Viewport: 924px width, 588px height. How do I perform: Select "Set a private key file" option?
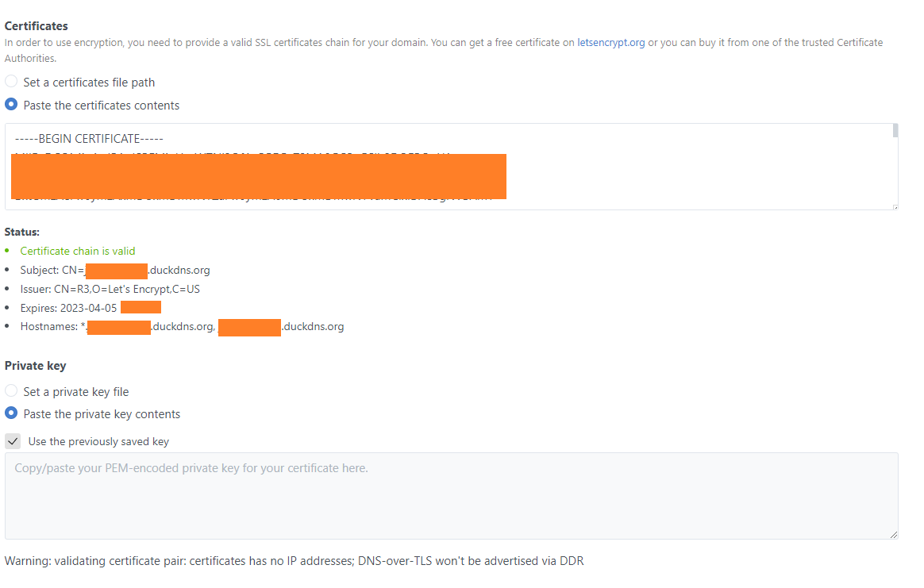[x=10, y=390]
